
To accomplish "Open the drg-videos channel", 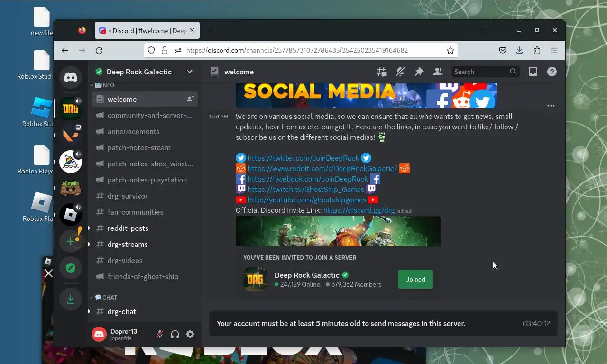I will (145, 260).
